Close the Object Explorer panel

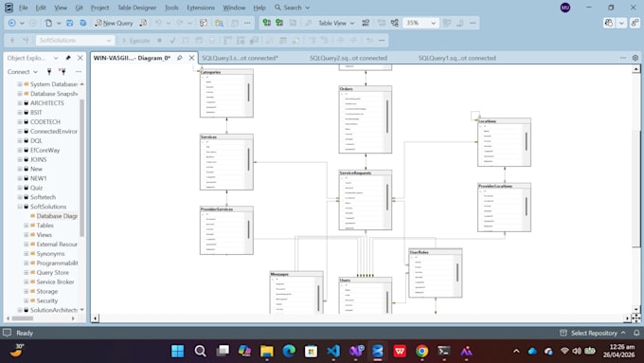(80, 58)
